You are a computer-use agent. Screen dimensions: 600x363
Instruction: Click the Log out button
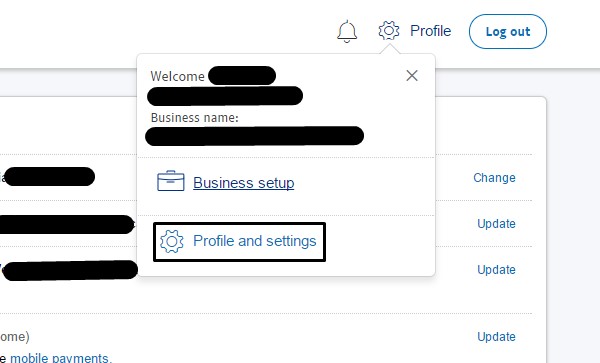point(508,31)
